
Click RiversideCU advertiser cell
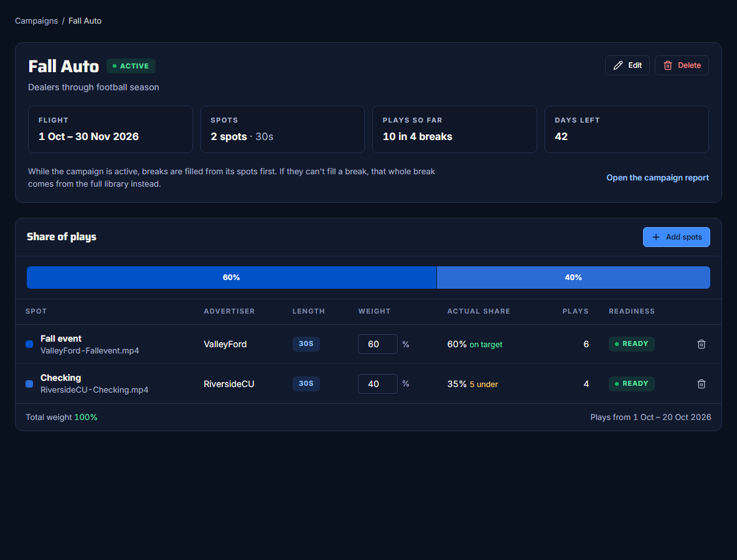click(229, 384)
